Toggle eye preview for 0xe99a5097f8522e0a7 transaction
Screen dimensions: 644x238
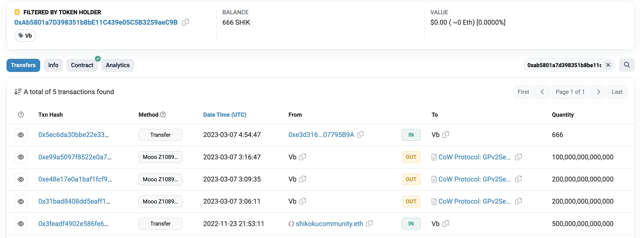(21, 157)
